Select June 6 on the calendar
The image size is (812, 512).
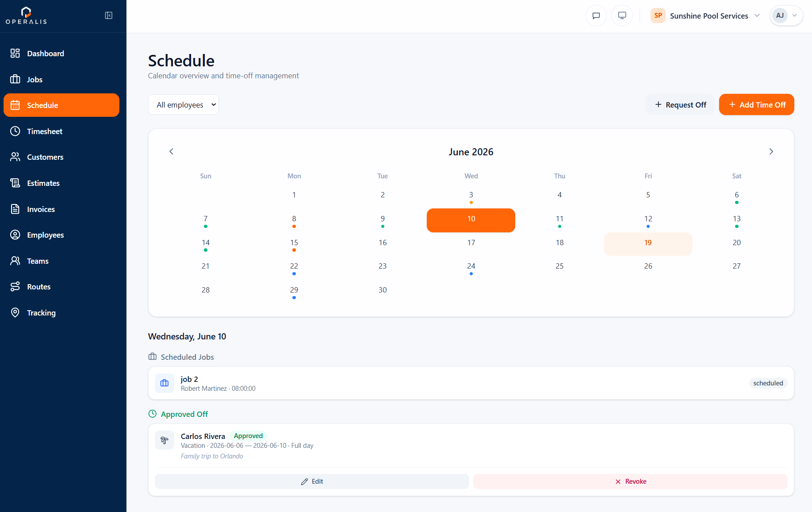pyautogui.click(x=737, y=196)
